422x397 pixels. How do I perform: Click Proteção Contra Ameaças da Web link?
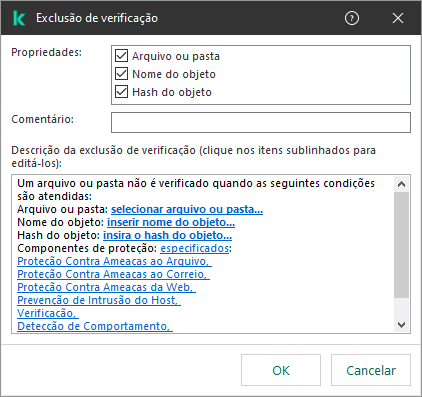[106, 287]
